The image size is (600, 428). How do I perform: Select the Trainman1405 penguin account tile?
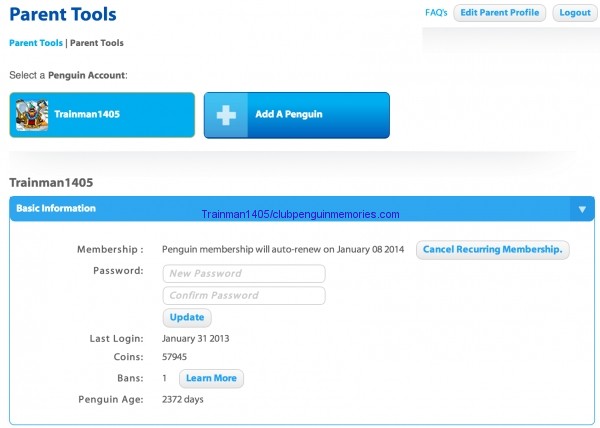tap(102, 115)
